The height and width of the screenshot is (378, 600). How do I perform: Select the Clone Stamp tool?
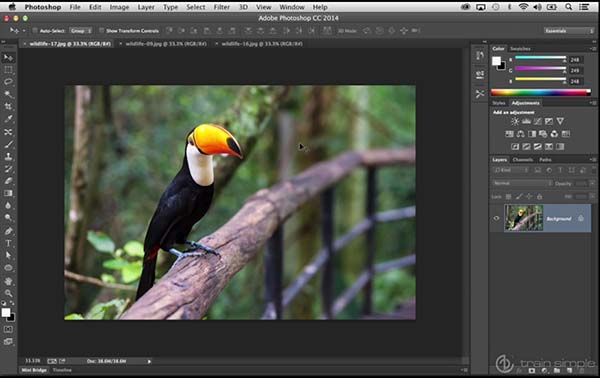8,156
